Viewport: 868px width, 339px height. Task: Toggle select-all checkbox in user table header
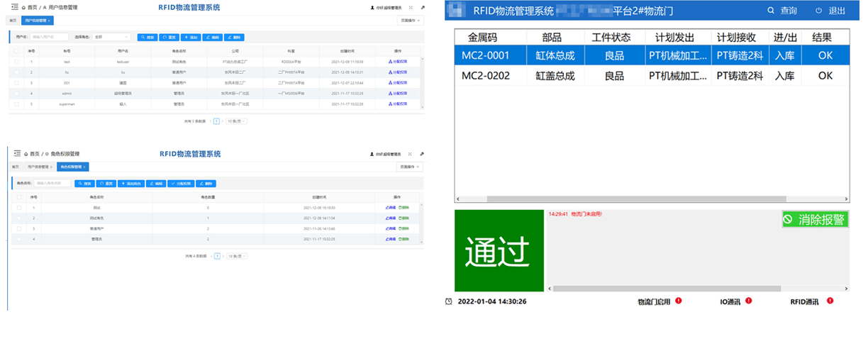[x=17, y=51]
